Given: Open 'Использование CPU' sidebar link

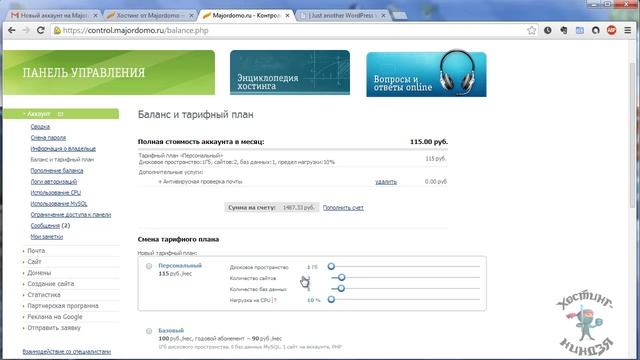Looking at the screenshot, I should point(56,193).
